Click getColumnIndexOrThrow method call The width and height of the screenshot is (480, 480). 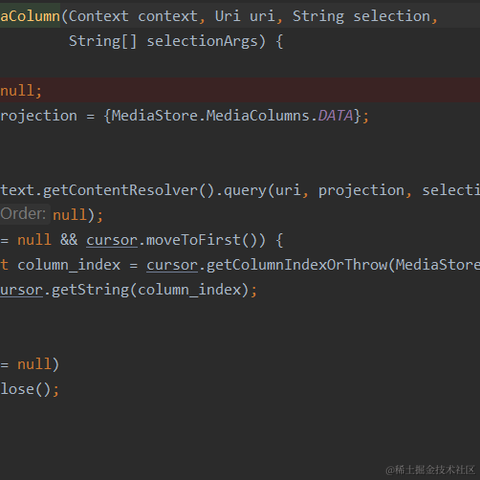299,265
